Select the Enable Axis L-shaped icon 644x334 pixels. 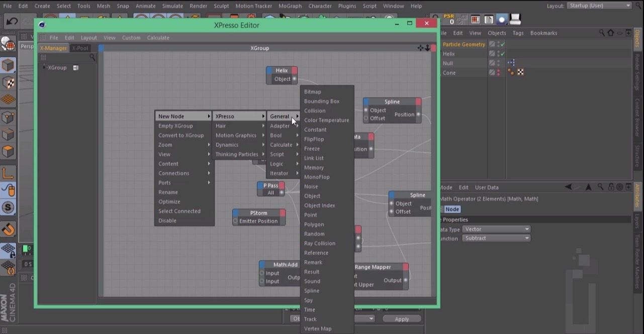[8, 173]
